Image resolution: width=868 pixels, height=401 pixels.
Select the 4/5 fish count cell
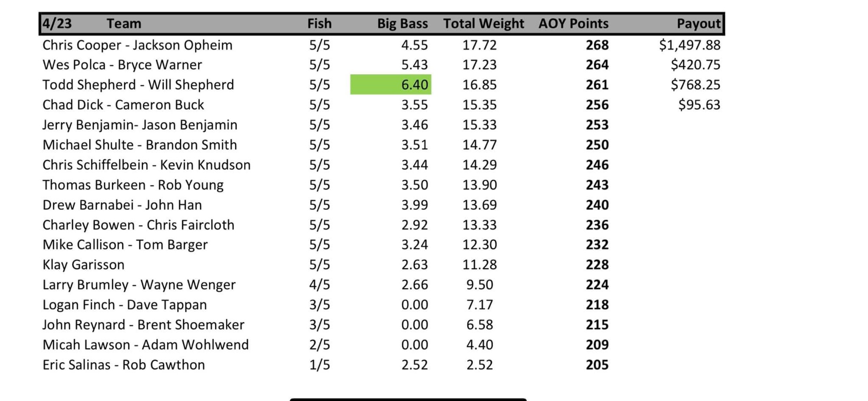(x=319, y=285)
